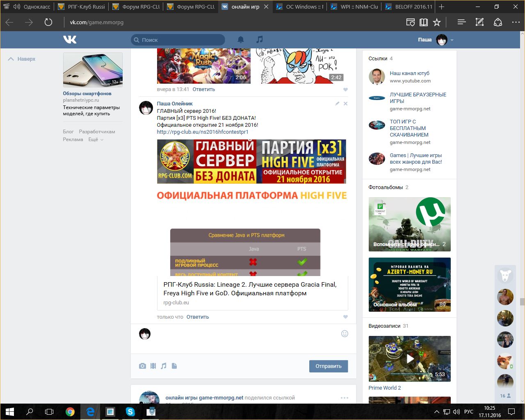Open the Magic Rush video thumbnail
Screen dimensions: 525x420
[204, 66]
